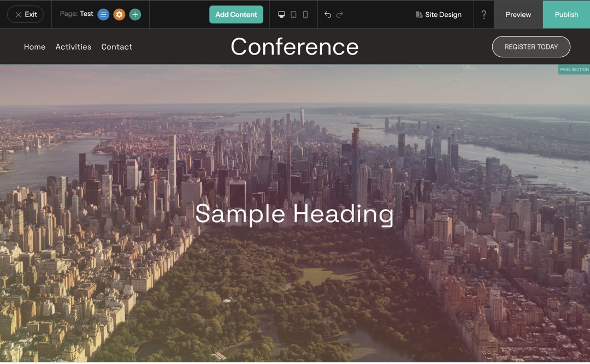Go to the Home nav link

(x=34, y=47)
